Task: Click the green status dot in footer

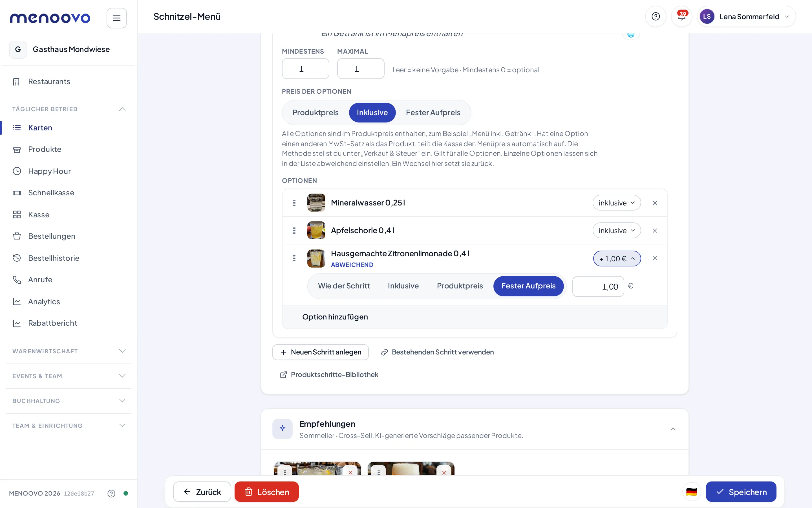Action: click(125, 493)
